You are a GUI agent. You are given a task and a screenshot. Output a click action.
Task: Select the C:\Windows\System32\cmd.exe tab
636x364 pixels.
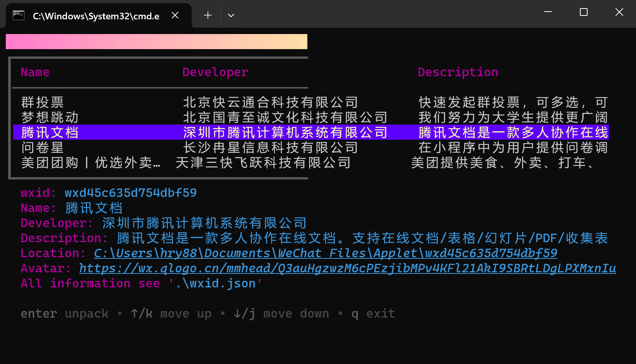coord(98,15)
